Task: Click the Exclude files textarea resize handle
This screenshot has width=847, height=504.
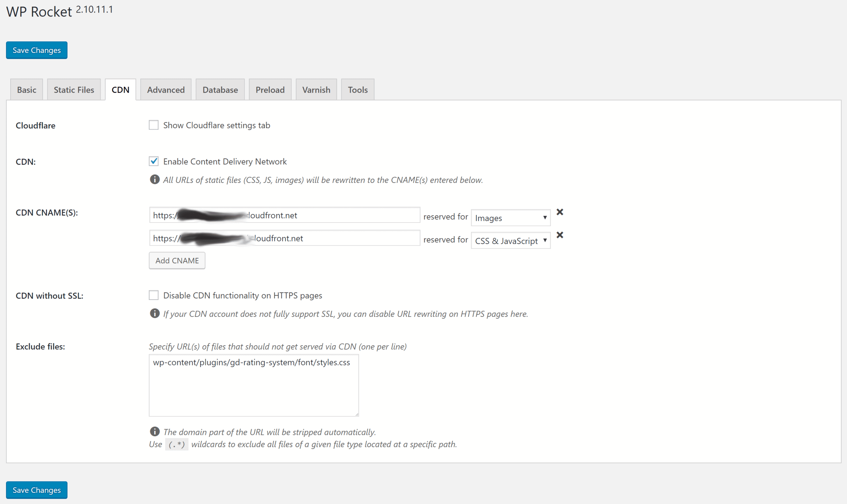Action: tap(356, 414)
